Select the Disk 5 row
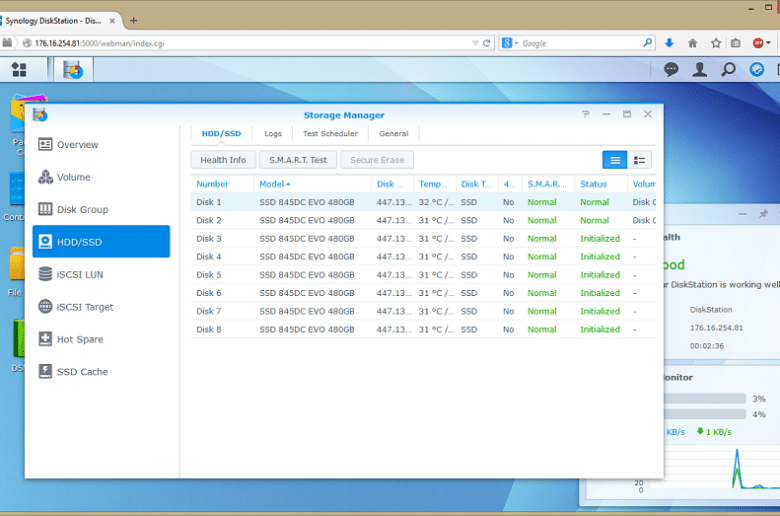Screen dimensions: 780x516 click(423, 275)
